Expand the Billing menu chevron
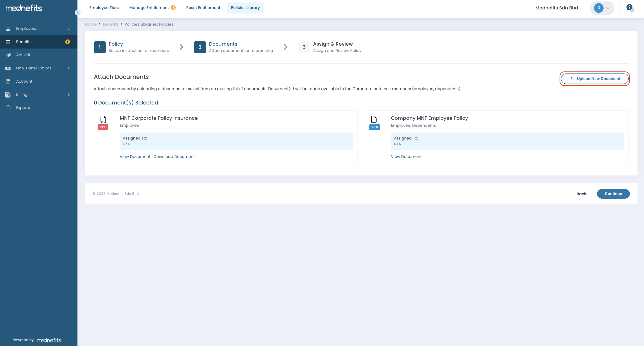Screen dimensions: 644x346 [69, 95]
